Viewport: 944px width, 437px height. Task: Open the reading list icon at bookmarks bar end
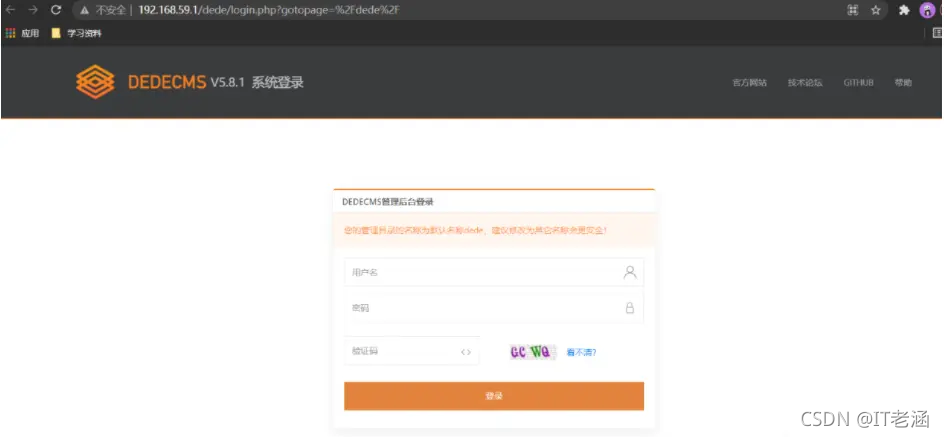(936, 34)
